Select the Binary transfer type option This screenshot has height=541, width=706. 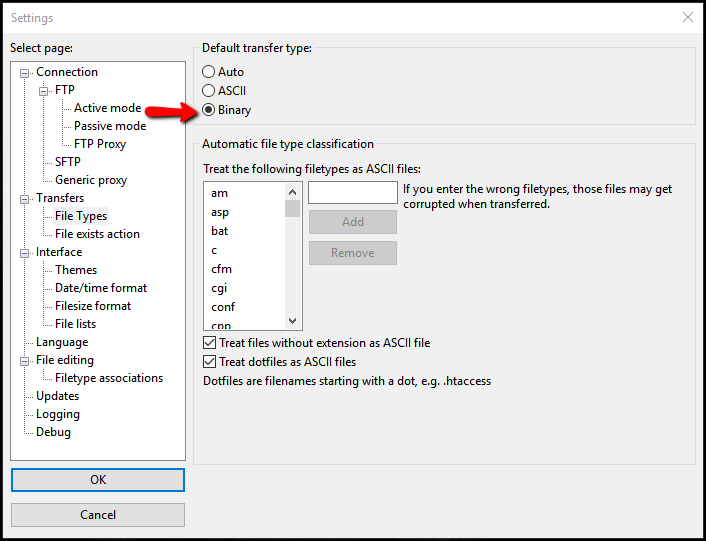[209, 110]
